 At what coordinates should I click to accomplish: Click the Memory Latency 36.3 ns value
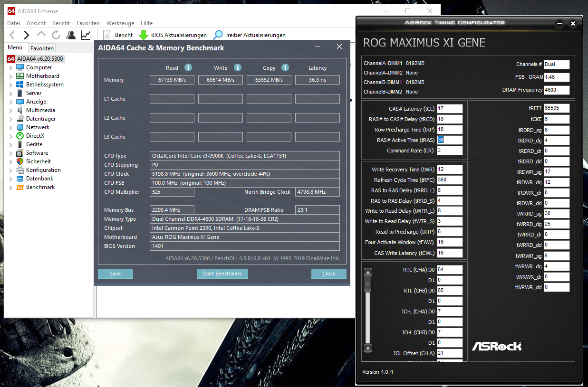point(318,80)
